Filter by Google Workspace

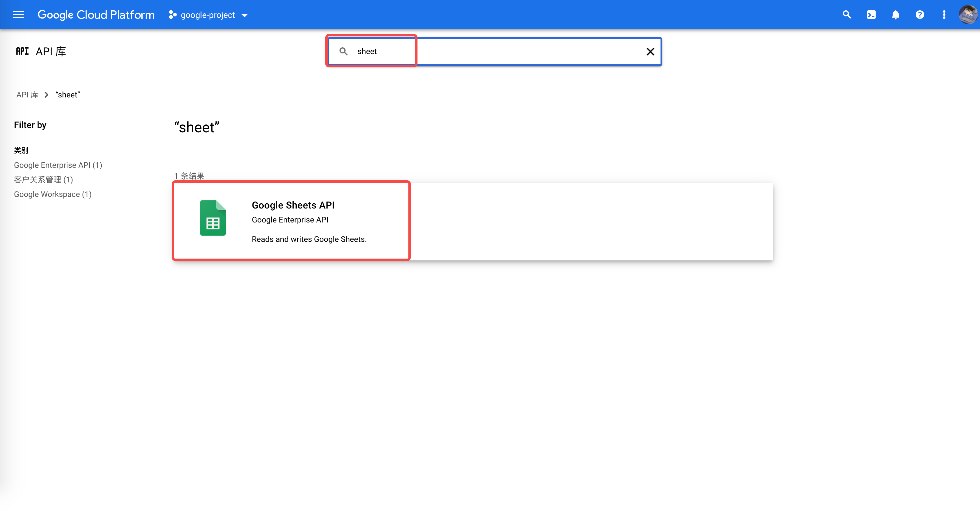[x=52, y=194]
